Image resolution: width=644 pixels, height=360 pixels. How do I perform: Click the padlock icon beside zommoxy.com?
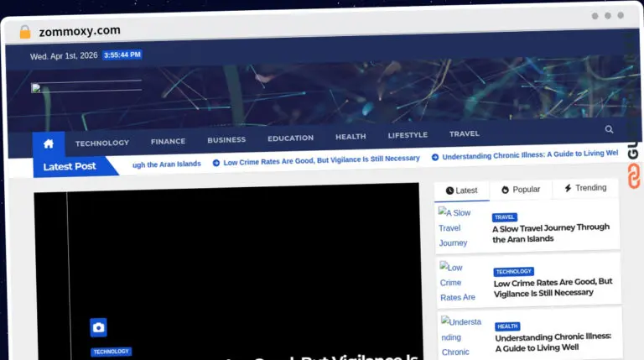(x=25, y=32)
